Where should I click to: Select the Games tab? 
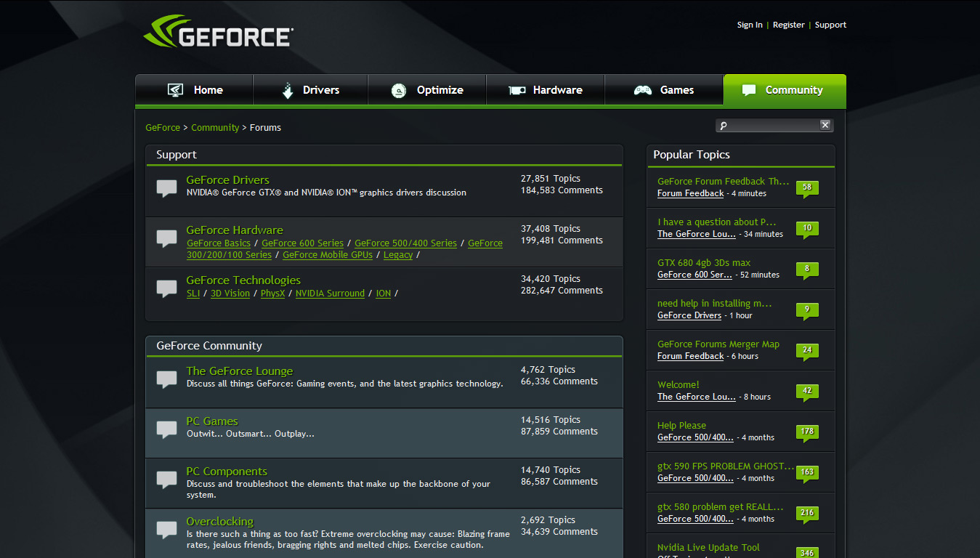[664, 90]
